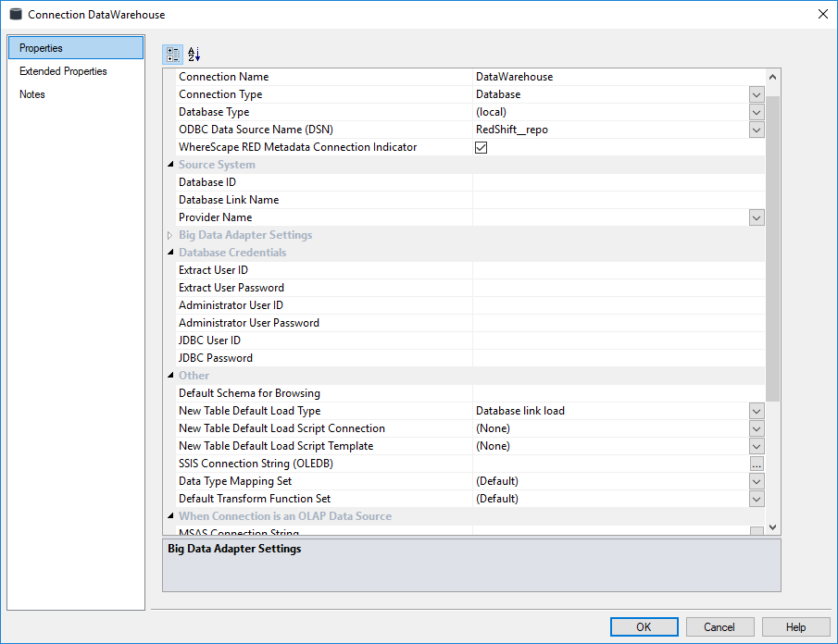Edit the Connection Name value DataWarehouse

click(x=619, y=77)
